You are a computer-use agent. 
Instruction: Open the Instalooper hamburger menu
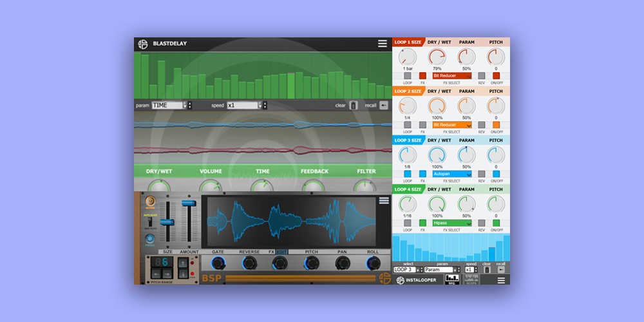(501, 280)
